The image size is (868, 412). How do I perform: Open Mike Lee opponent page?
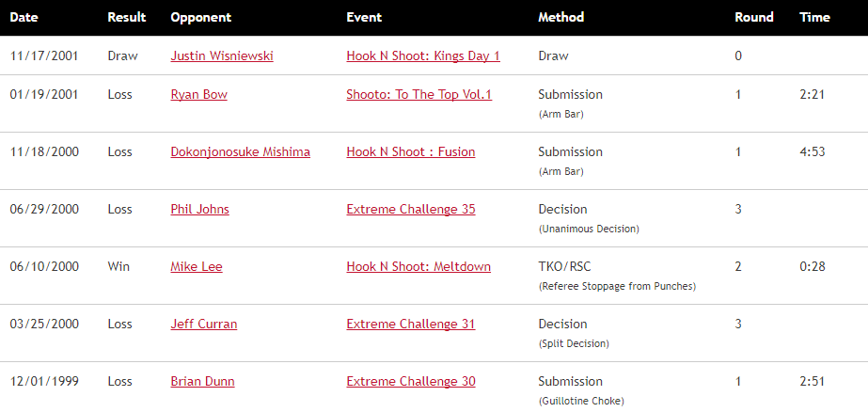(x=197, y=266)
